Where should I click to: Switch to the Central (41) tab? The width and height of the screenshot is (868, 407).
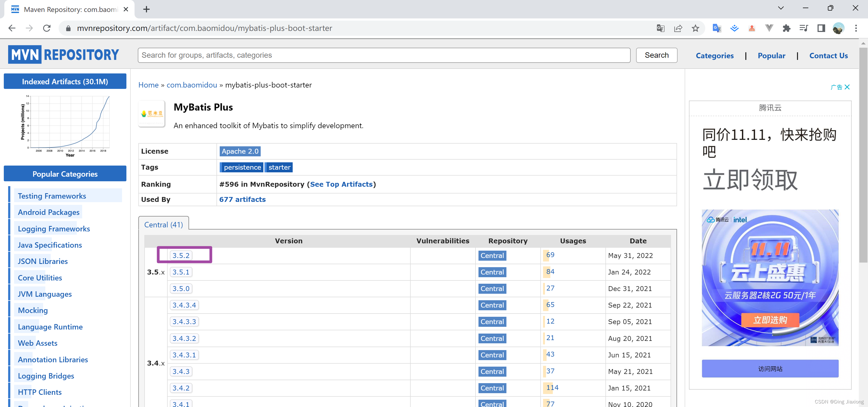[163, 224]
